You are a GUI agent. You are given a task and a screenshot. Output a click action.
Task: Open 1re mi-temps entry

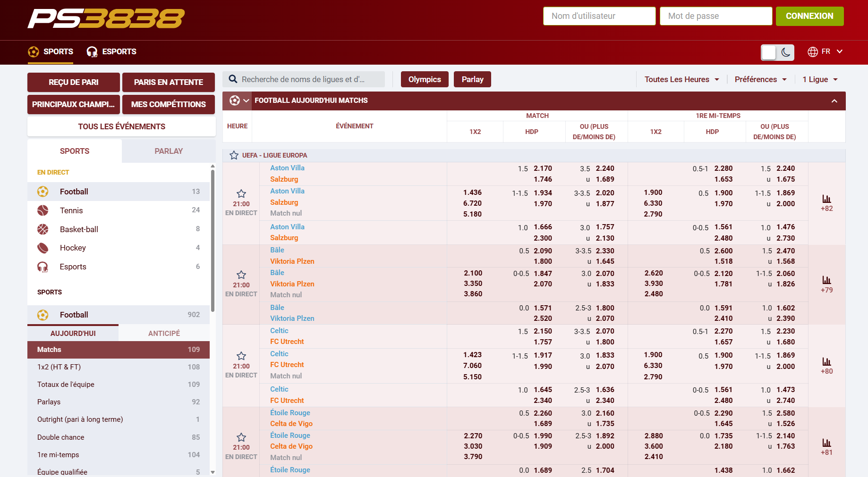tap(119, 455)
